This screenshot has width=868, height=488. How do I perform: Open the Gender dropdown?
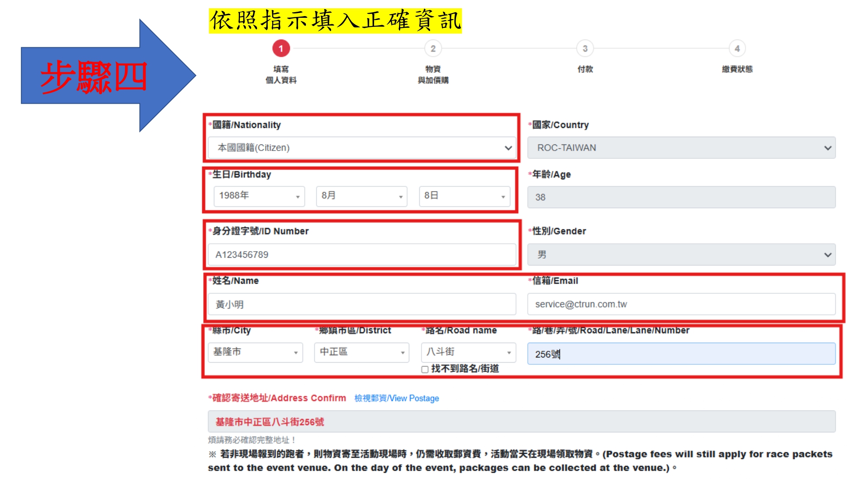coord(681,255)
